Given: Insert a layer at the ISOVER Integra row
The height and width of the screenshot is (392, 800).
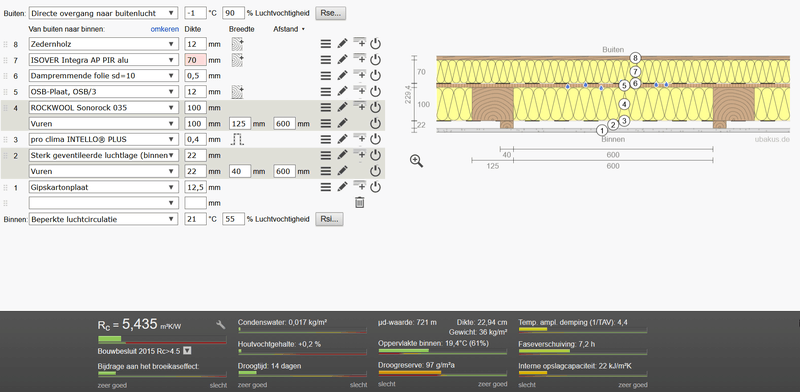Looking at the screenshot, I should coord(360,58).
